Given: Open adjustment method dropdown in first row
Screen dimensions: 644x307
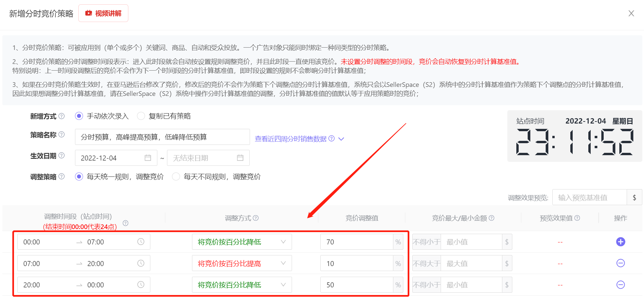Looking at the screenshot, I should point(242,242).
